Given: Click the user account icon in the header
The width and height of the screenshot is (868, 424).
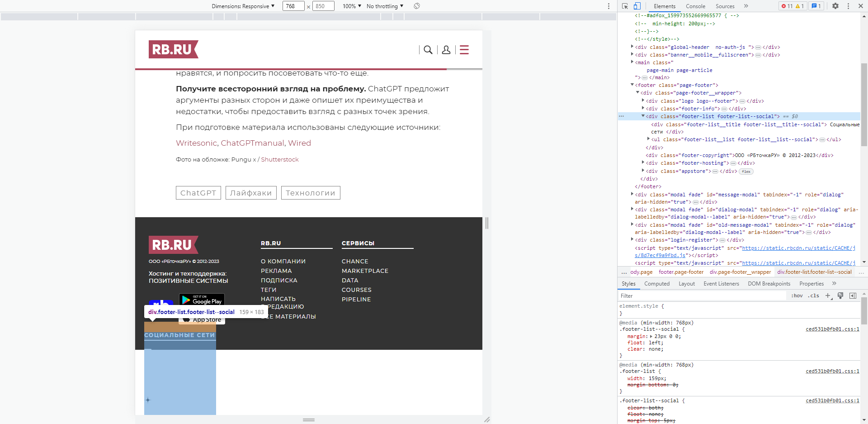Looking at the screenshot, I should pos(447,50).
